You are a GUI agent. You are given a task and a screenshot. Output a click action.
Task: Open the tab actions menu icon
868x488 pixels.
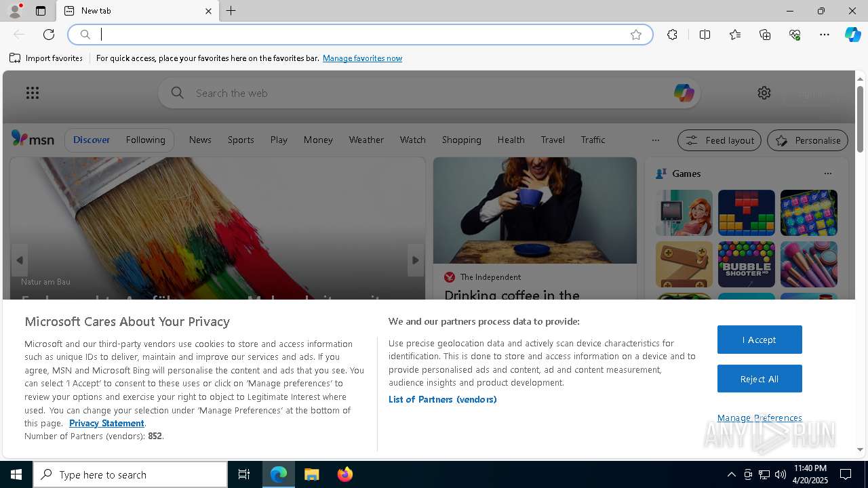point(41,11)
